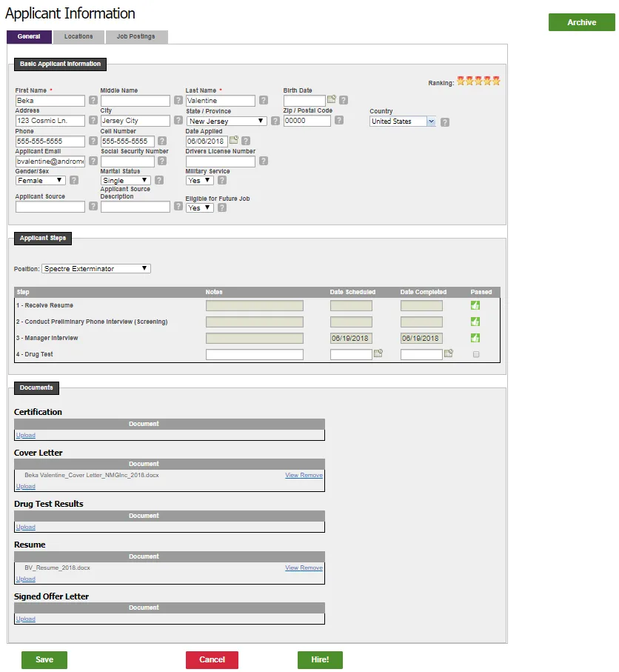Click the red Cancel button
The height and width of the screenshot is (672, 619).
[x=212, y=660]
